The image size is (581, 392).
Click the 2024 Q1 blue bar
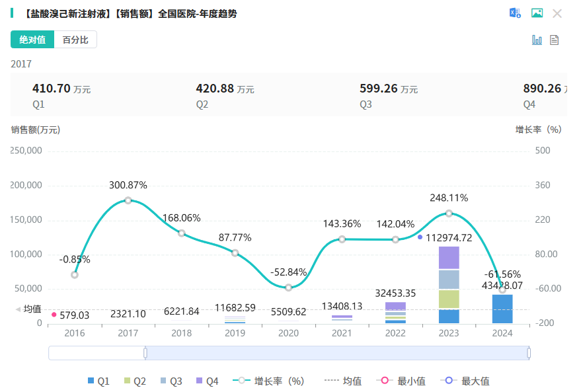coord(502,309)
